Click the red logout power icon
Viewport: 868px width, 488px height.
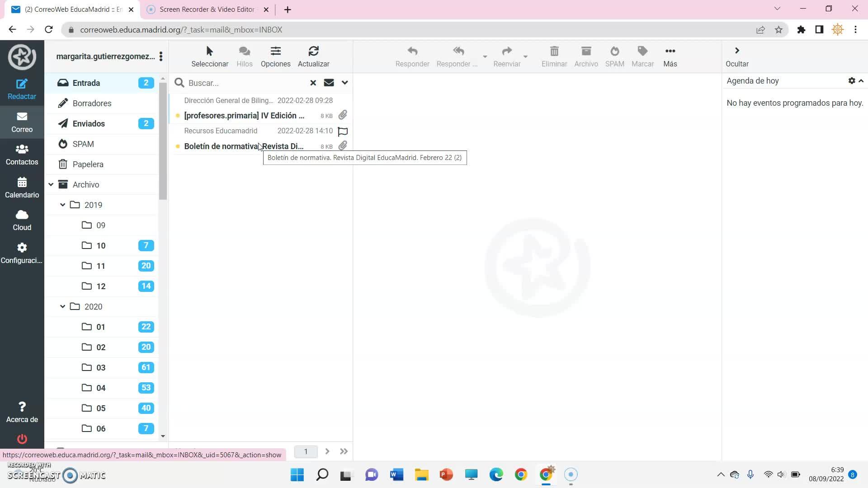point(22,438)
